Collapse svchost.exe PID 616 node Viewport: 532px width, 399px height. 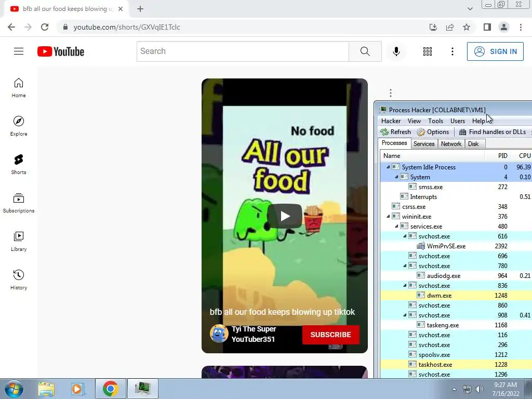(x=405, y=236)
